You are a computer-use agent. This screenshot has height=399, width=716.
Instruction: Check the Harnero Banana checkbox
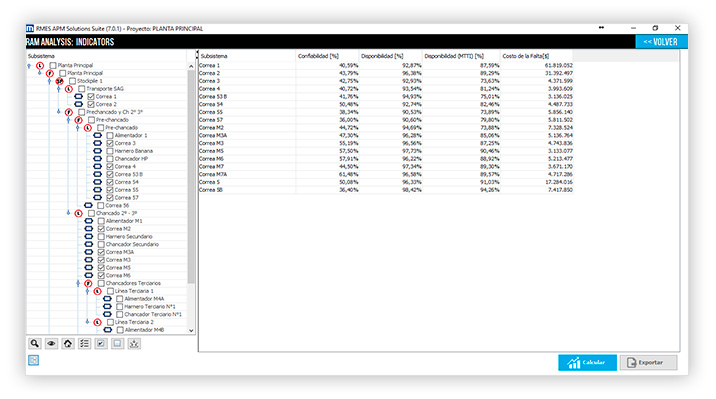(110, 151)
